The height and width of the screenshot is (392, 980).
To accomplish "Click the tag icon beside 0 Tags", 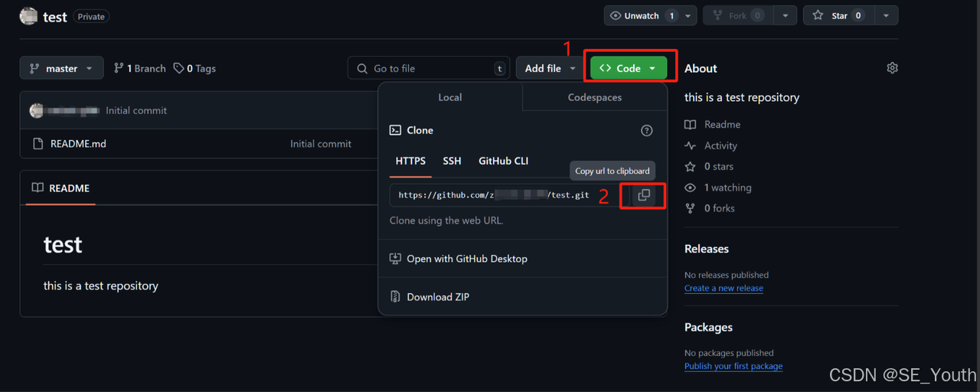I will [178, 68].
